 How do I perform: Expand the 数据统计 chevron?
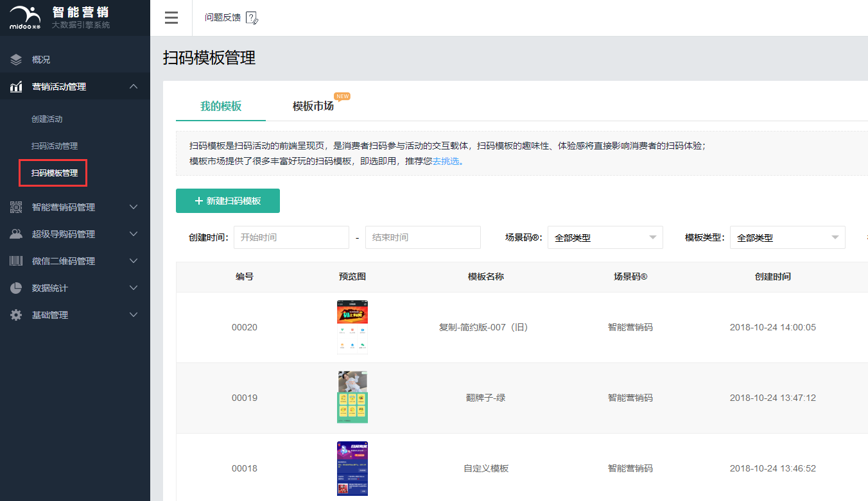coord(134,288)
